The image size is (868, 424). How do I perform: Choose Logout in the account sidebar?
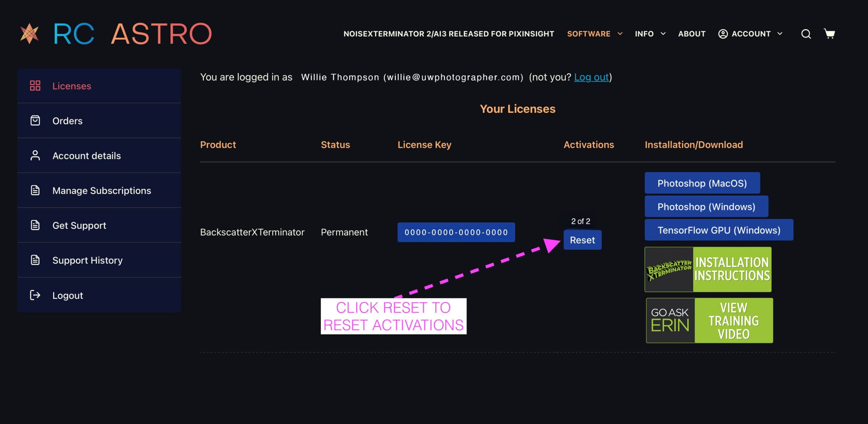click(x=99, y=295)
